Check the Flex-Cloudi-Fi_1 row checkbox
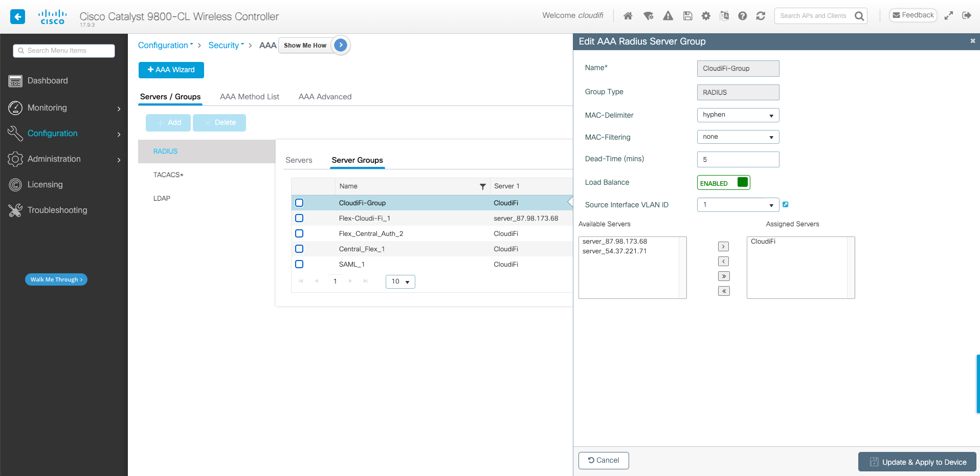The height and width of the screenshot is (476, 980). click(299, 218)
